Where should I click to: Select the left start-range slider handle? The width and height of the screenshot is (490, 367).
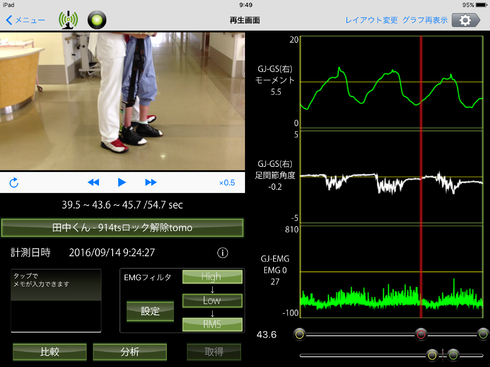click(300, 334)
